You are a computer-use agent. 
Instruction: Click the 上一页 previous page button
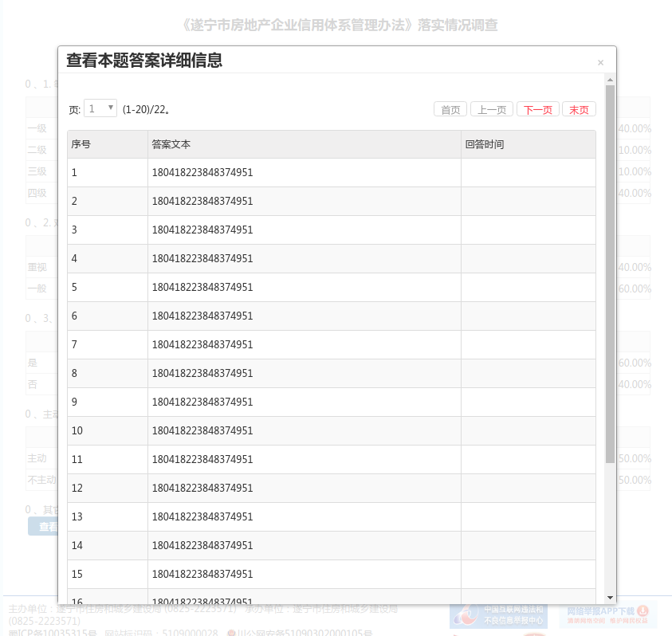click(x=491, y=109)
